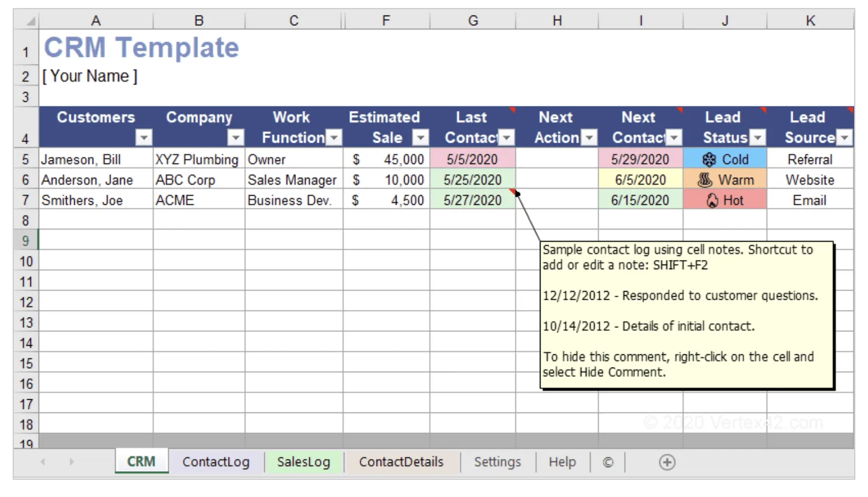Open the ContactDetails sheet tab
The image size is (868, 497).
click(401, 462)
